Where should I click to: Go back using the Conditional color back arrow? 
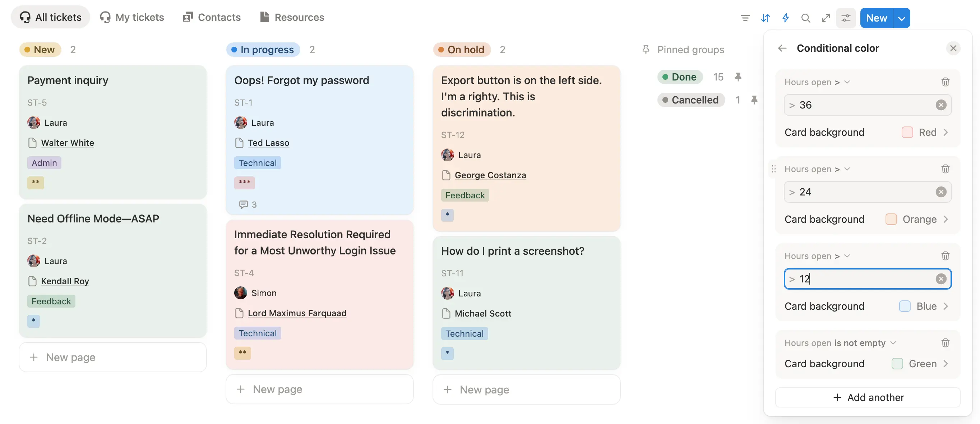[782, 48]
